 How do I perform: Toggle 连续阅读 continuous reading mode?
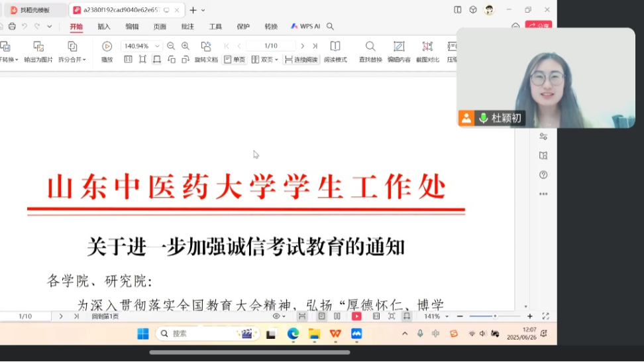tap(301, 60)
